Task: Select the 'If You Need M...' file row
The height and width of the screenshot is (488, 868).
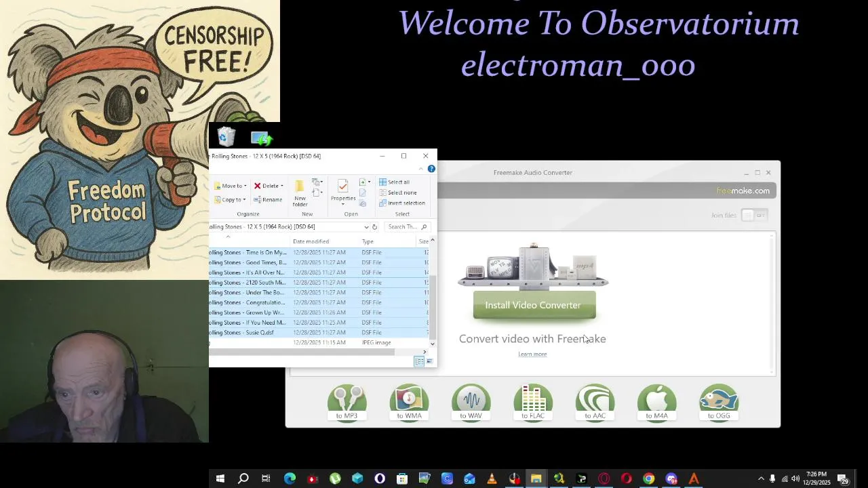Action: click(319, 323)
